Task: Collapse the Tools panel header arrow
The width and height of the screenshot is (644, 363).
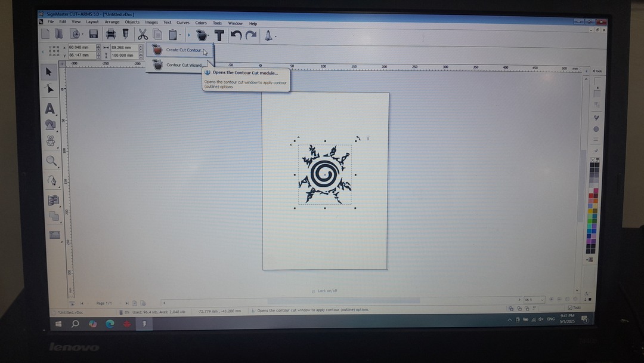Action: click(594, 71)
